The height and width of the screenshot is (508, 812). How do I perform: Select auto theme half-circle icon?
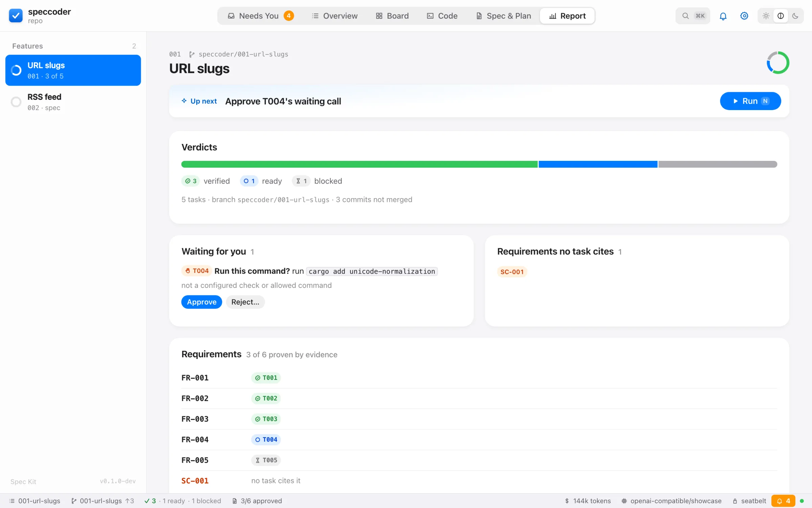click(781, 16)
